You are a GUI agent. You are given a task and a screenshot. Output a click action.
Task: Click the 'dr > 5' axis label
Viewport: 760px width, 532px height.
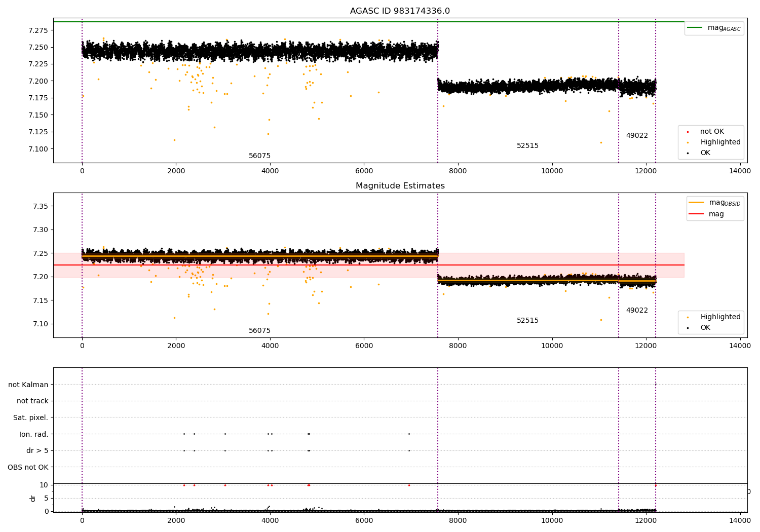37,450
